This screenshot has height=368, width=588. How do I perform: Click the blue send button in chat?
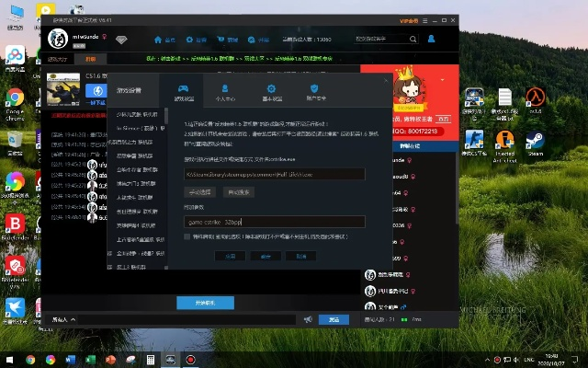click(x=334, y=319)
